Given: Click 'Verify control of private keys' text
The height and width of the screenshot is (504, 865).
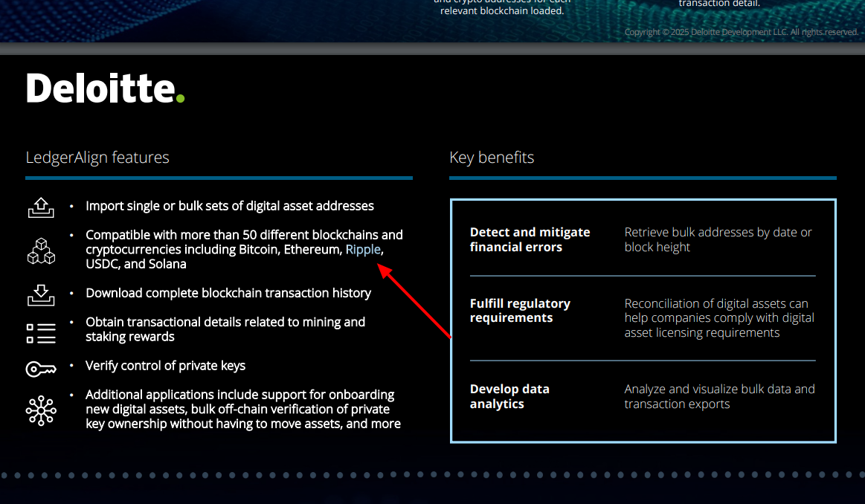Looking at the screenshot, I should 166,366.
